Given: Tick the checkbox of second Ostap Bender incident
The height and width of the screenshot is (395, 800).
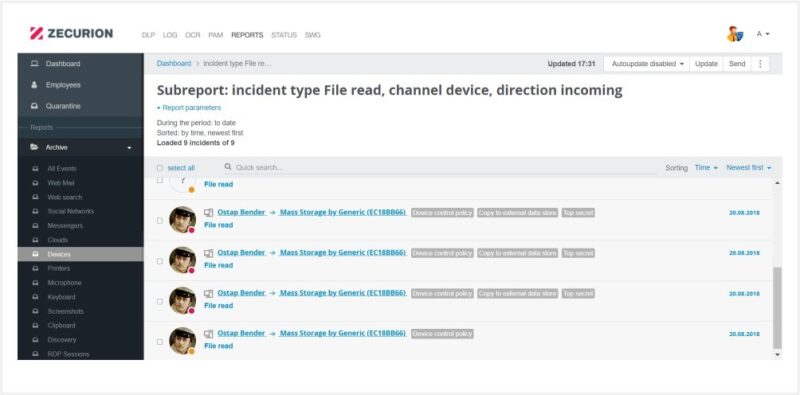Looking at the screenshot, I should (160, 261).
